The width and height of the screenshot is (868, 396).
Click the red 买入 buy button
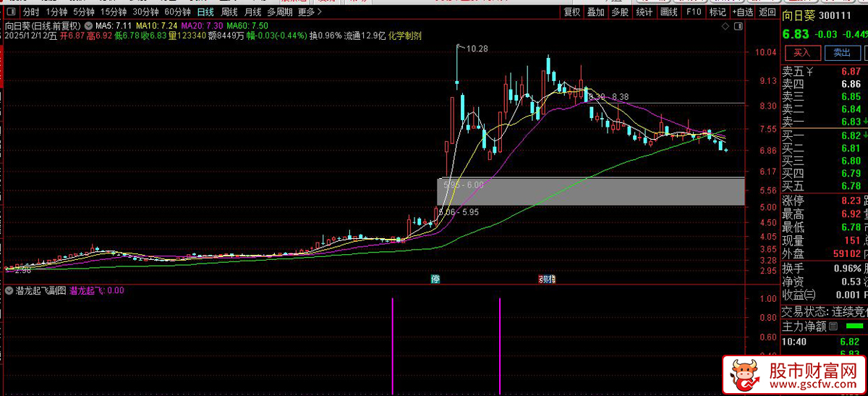point(802,52)
